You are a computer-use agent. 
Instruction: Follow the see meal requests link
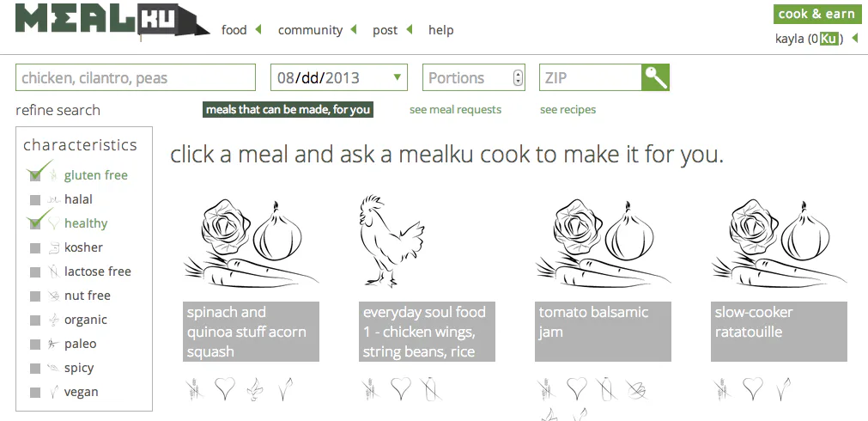tap(455, 110)
